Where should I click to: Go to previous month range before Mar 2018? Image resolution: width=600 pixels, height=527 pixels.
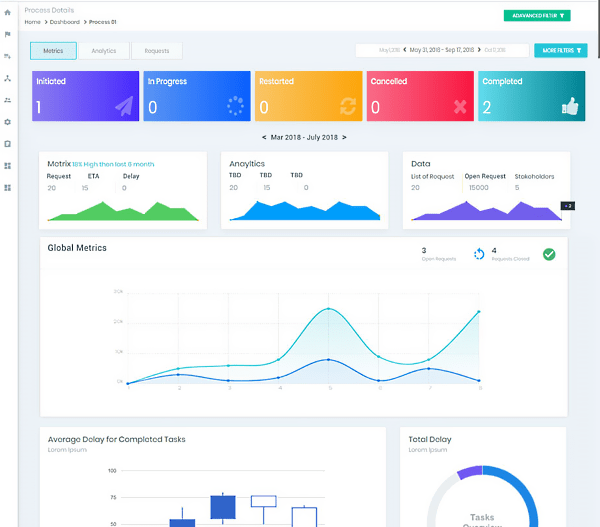tap(264, 137)
